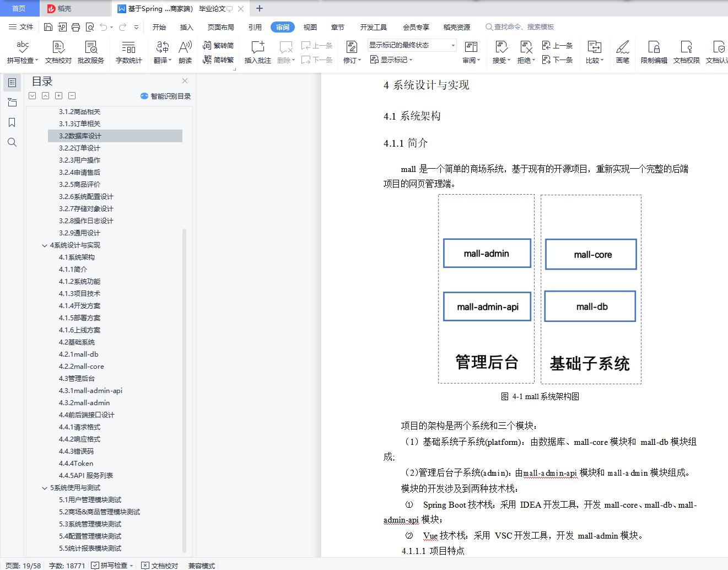
Task: Open the 显示标记的最终状态 dropdown
Action: point(412,45)
